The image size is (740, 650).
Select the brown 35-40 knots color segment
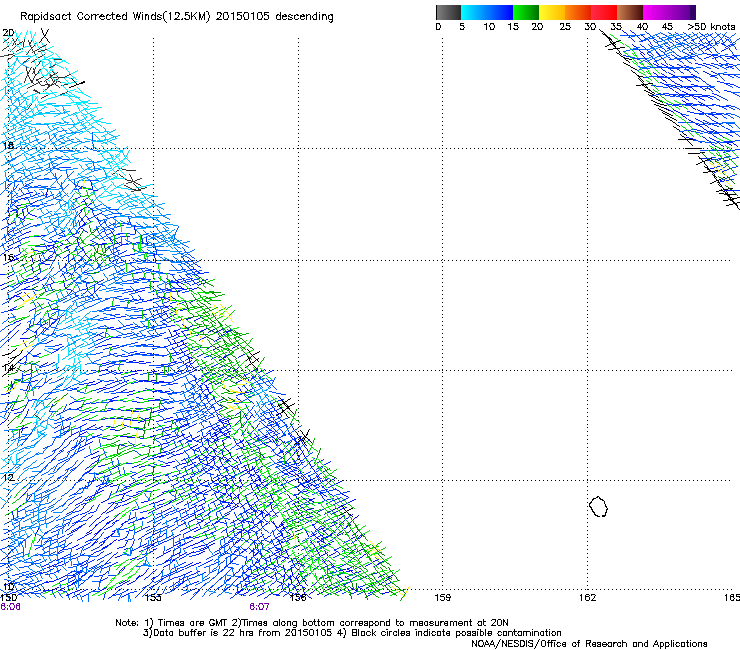click(x=630, y=12)
